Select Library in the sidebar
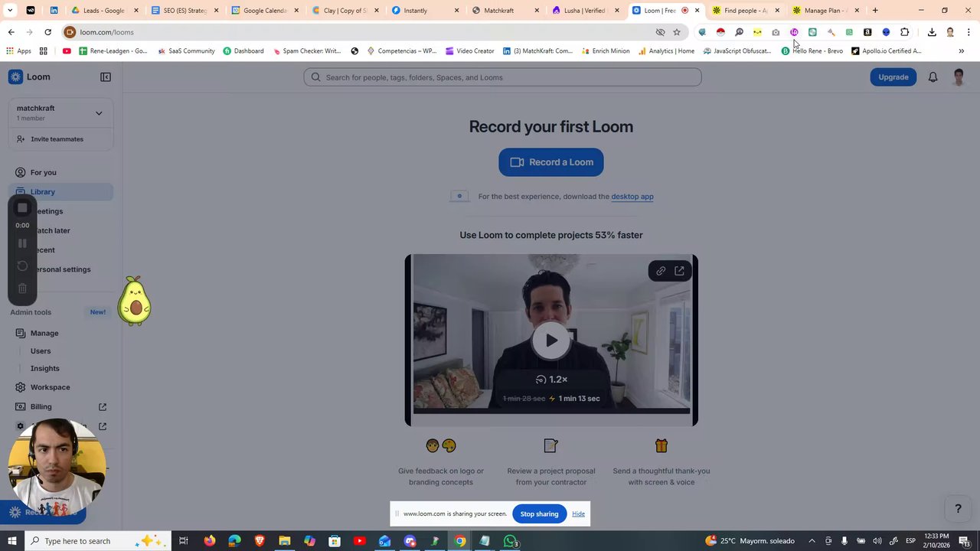 click(61, 192)
